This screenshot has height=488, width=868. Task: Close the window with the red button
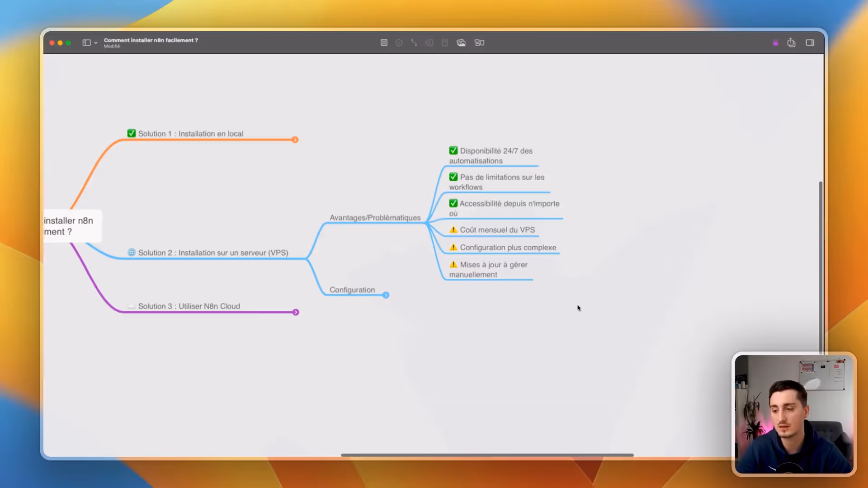(x=52, y=43)
